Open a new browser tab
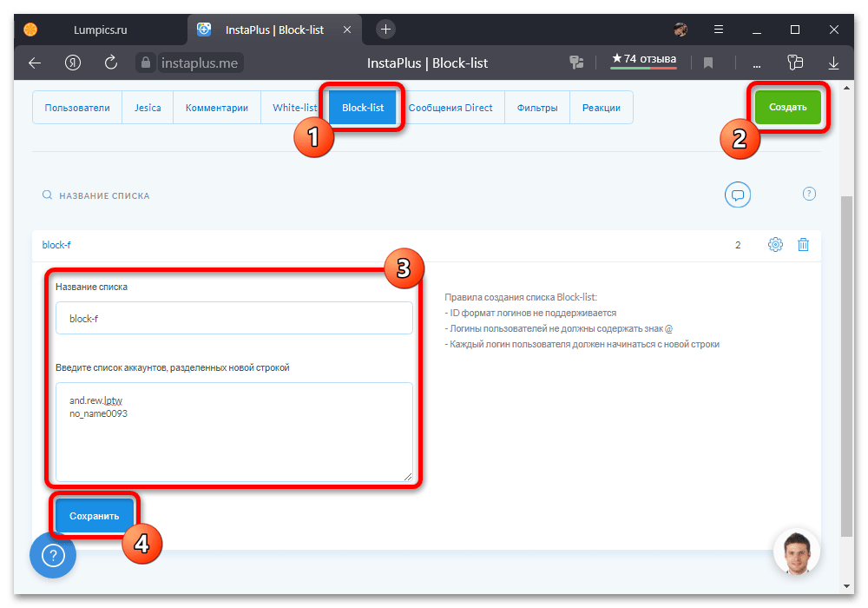This screenshot has width=868, height=608. [386, 29]
